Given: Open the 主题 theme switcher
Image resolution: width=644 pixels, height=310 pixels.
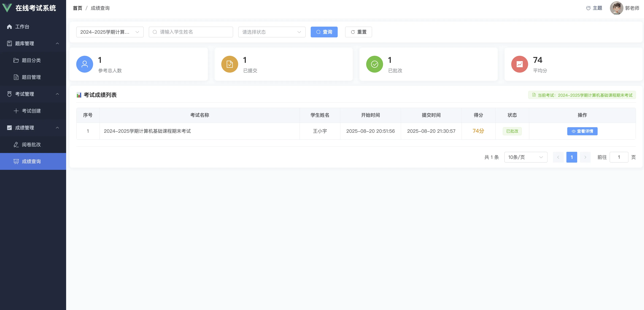Looking at the screenshot, I should [594, 8].
